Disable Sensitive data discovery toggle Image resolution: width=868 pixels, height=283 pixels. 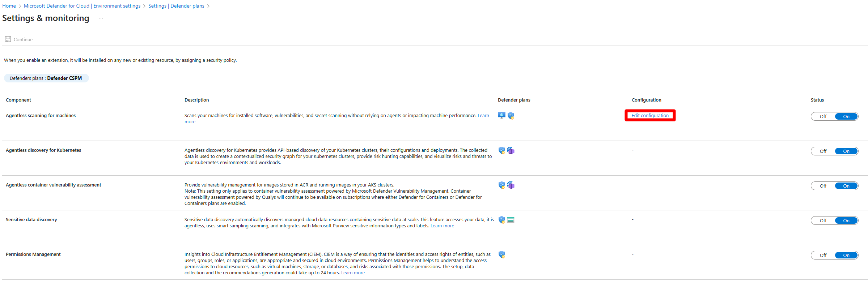823,220
